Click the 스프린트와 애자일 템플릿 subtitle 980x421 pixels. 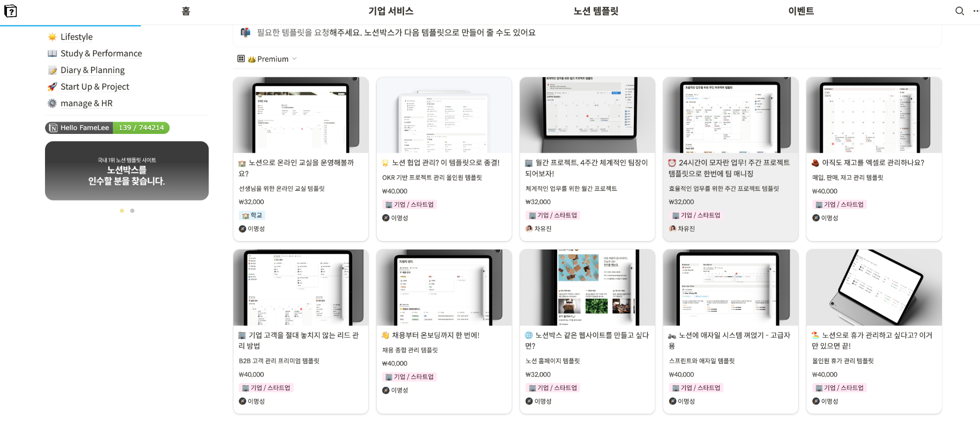(x=702, y=361)
